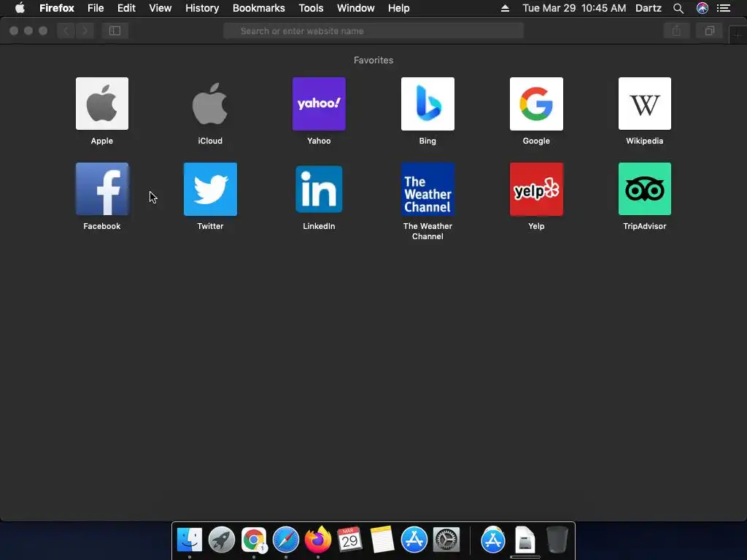This screenshot has width=747, height=560.
Task: Click the Firefox icon in the Dock
Action: pyautogui.click(x=318, y=540)
